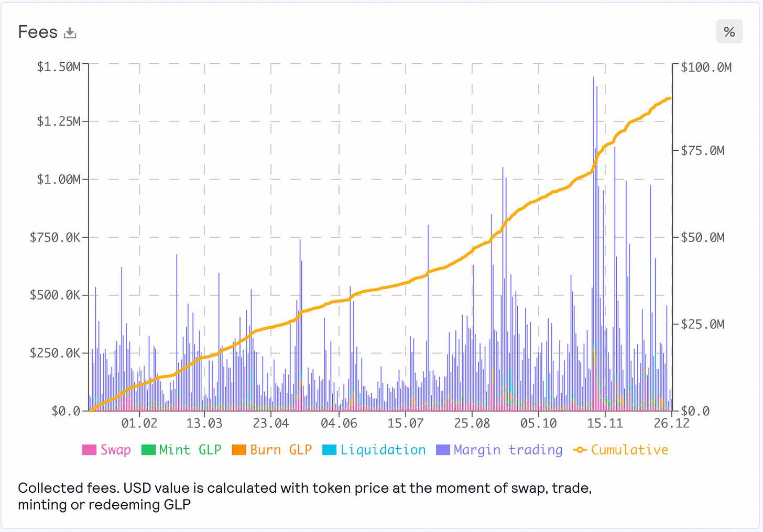
Task: Click the cyan Liquidation legend swatch
Action: point(329,450)
